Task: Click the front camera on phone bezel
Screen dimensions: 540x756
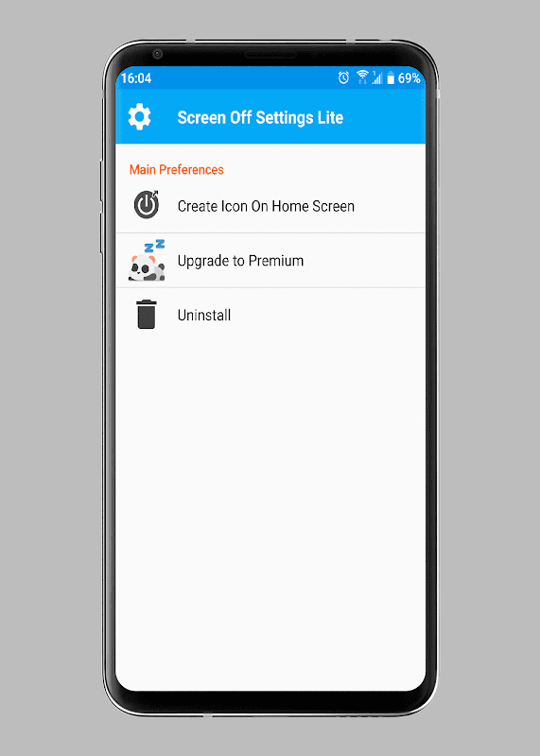Action: coord(157,54)
